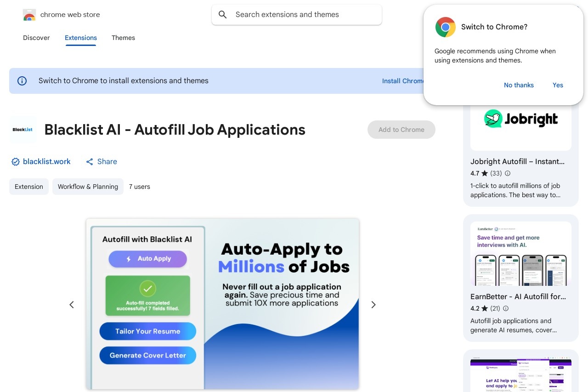Click the '1-click to autofill millions' description
Screen dimensions: 588x392
(515, 190)
